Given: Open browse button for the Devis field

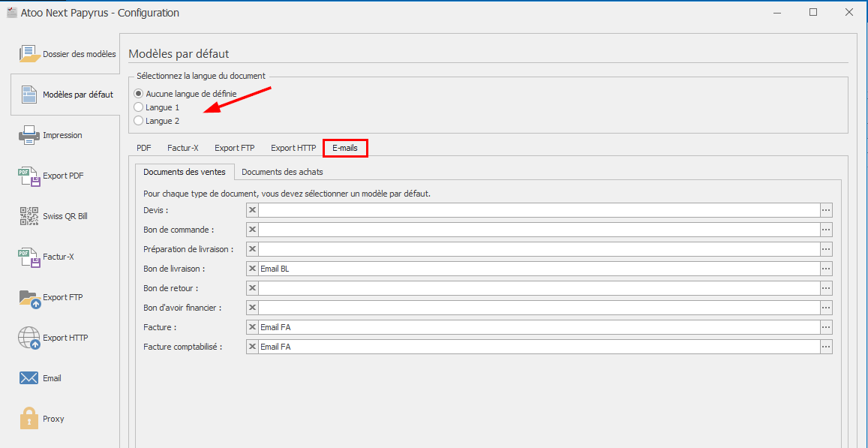Looking at the screenshot, I should pos(826,210).
